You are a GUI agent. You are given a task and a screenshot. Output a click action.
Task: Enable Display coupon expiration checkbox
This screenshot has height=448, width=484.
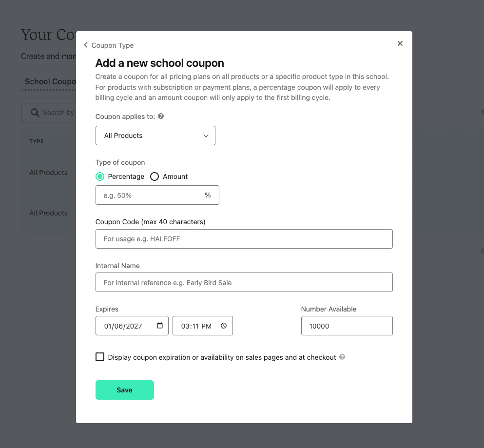point(100,357)
